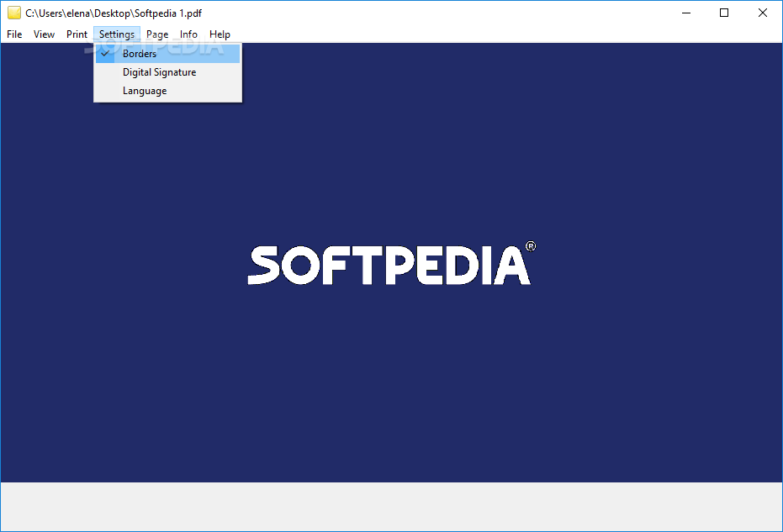Open the Page menu
This screenshot has height=532, width=783.
coord(157,34)
